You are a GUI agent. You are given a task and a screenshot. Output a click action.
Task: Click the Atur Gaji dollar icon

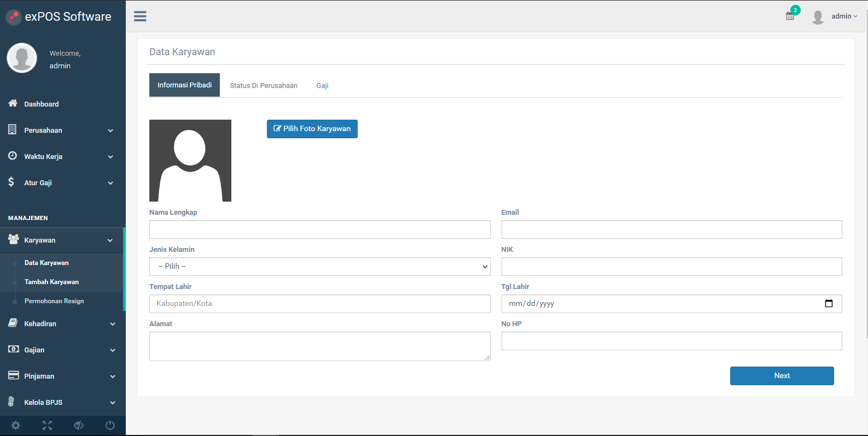11,182
